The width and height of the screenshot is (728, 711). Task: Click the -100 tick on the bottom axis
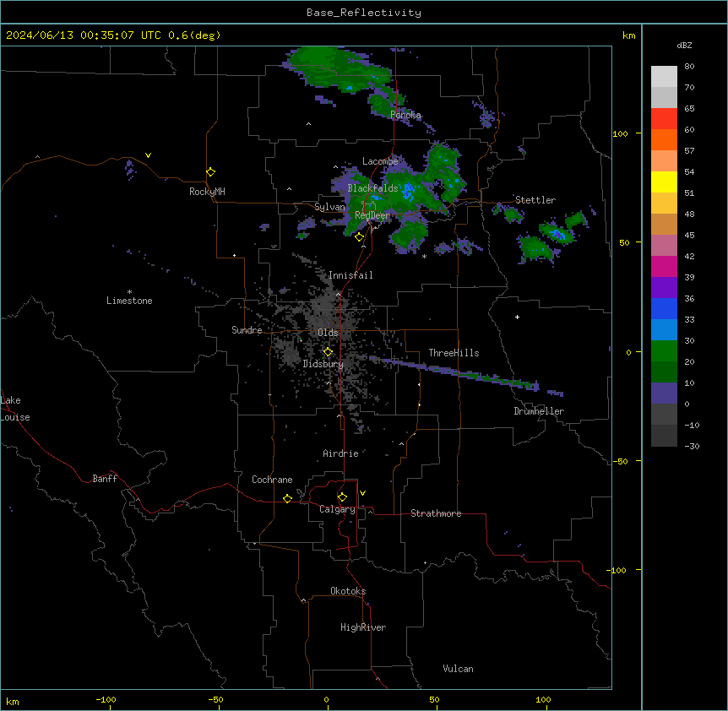point(106,699)
